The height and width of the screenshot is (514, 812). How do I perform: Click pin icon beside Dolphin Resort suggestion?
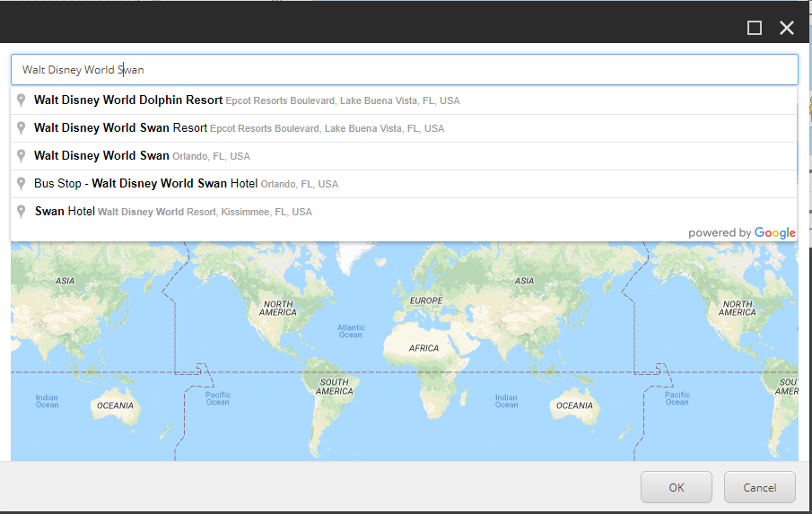21,100
